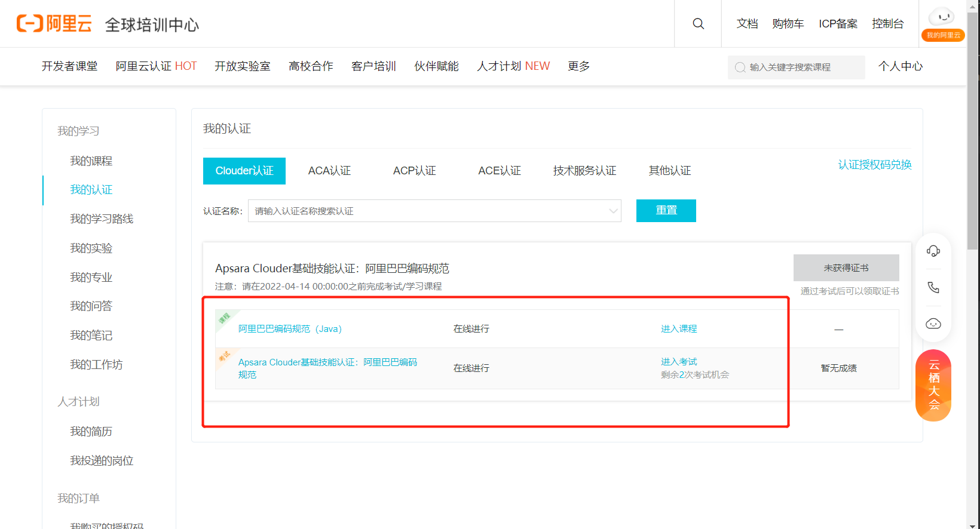Viewport: 980px width, 529px height.
Task: Click the 我的阿里云 avatar icon
Action: [943, 24]
